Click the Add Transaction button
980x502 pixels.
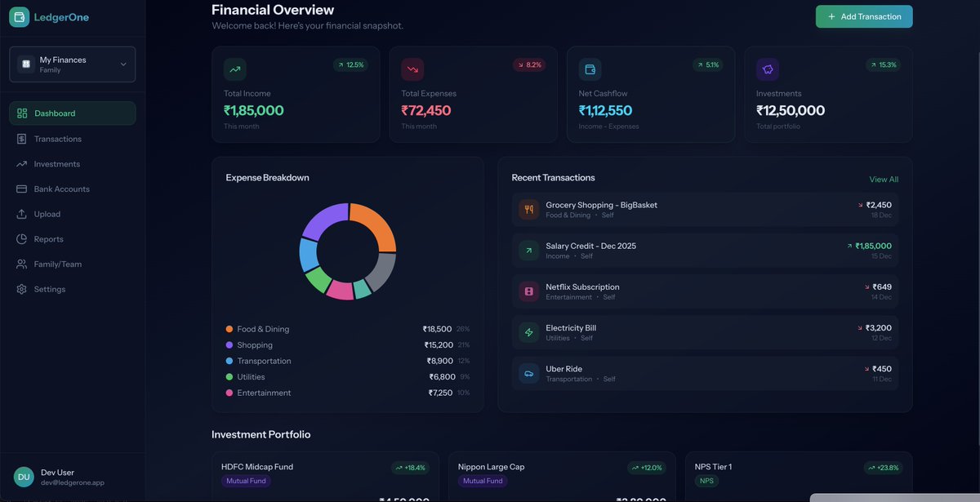pyautogui.click(x=863, y=16)
